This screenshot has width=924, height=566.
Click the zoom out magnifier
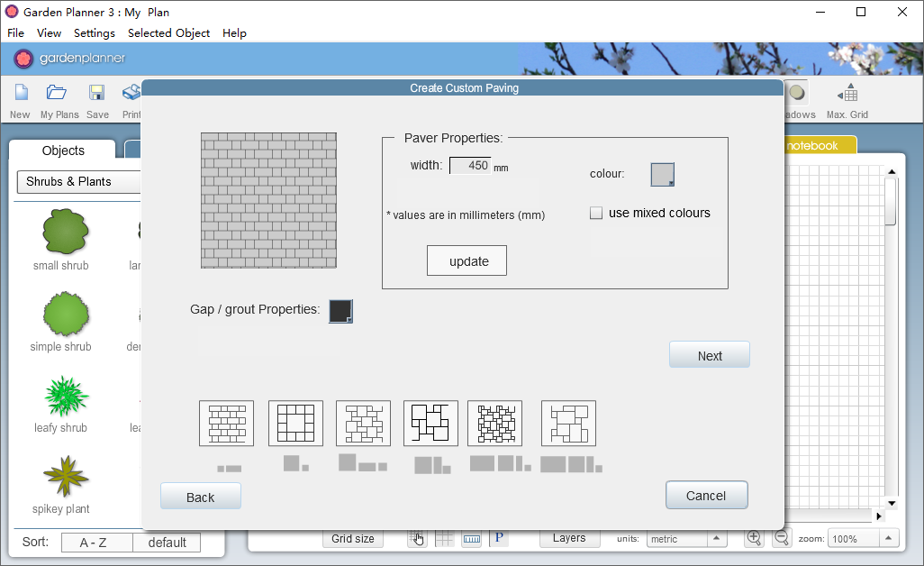point(782,538)
